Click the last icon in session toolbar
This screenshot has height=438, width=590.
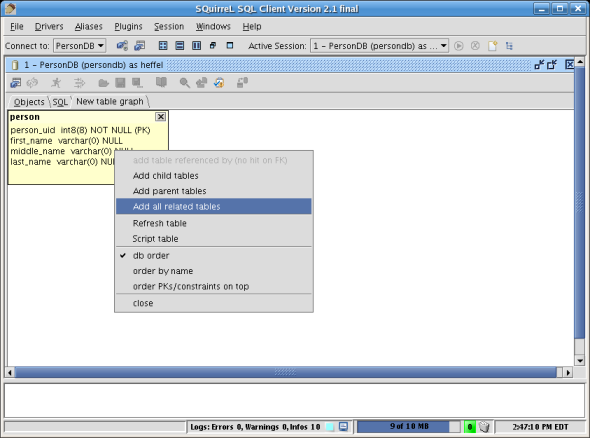(x=242, y=83)
